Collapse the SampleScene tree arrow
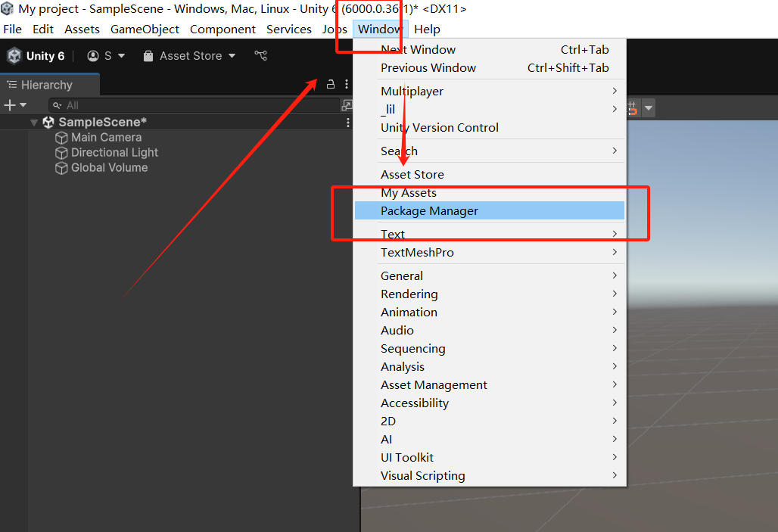Image resolution: width=778 pixels, height=532 pixels. pyautogui.click(x=34, y=122)
